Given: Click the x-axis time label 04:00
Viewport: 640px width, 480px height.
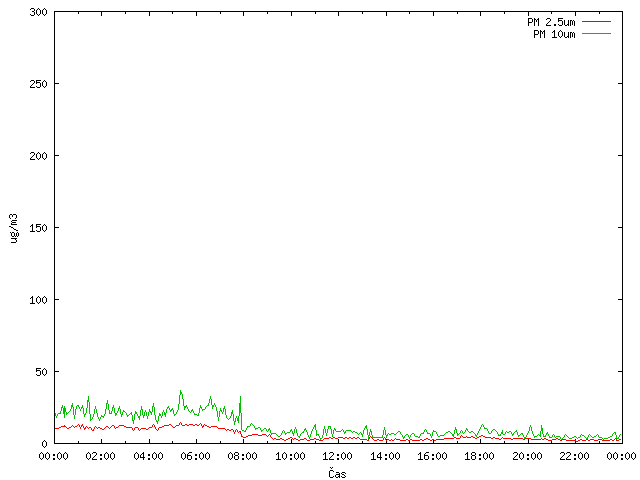Looking at the screenshot, I should click(x=148, y=456).
